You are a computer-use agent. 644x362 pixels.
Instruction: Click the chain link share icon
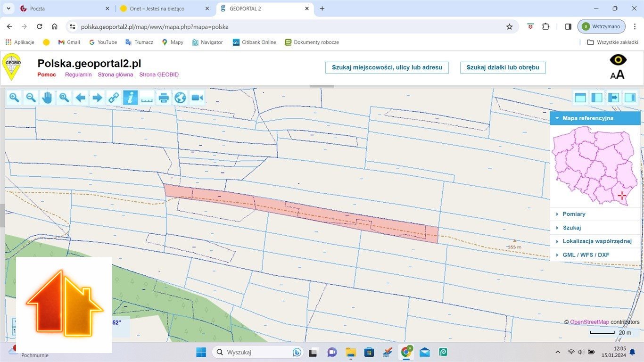(114, 98)
